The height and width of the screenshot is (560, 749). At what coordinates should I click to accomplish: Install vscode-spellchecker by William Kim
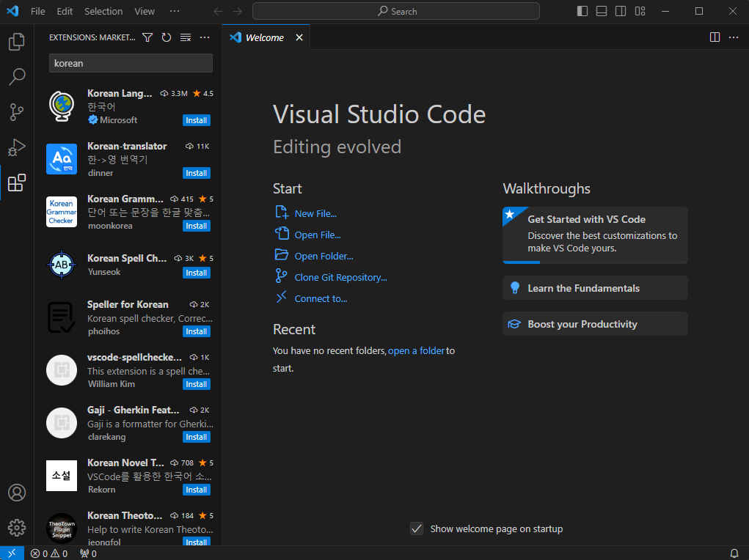pos(197,384)
